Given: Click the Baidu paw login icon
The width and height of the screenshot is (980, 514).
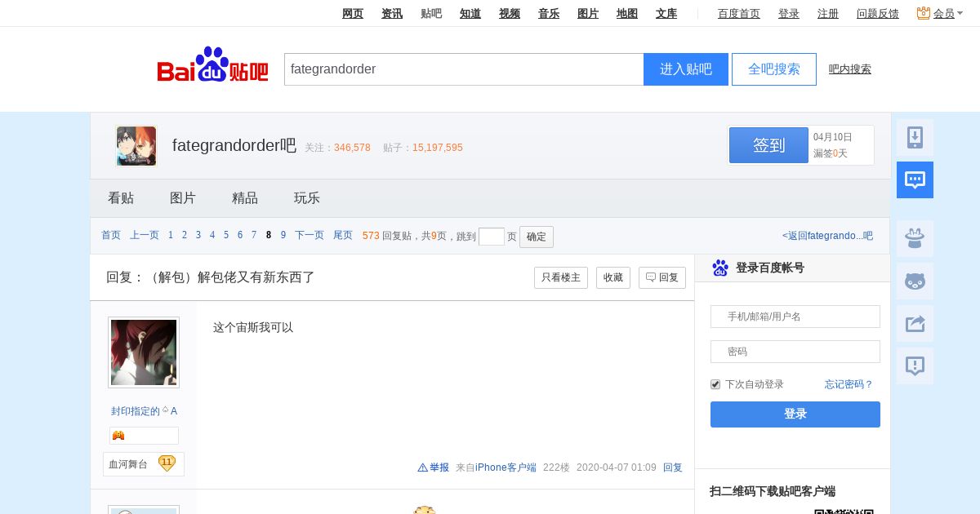Looking at the screenshot, I should 720,268.
